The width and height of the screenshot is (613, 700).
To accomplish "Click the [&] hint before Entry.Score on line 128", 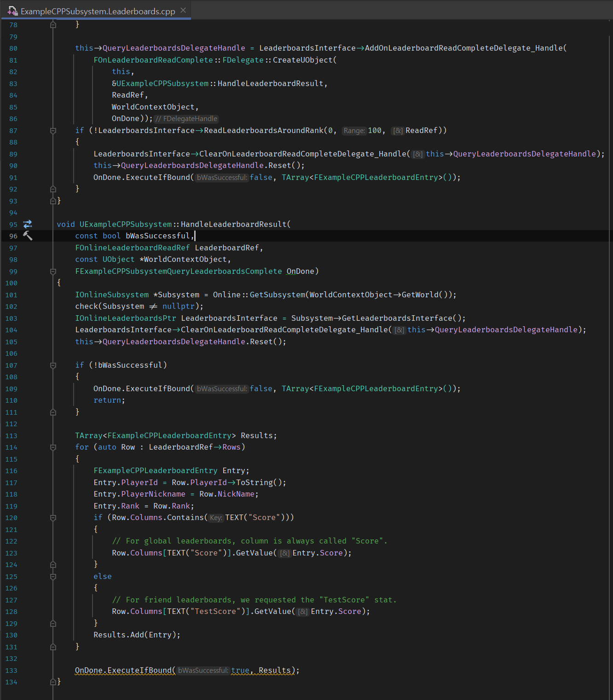I will [303, 612].
